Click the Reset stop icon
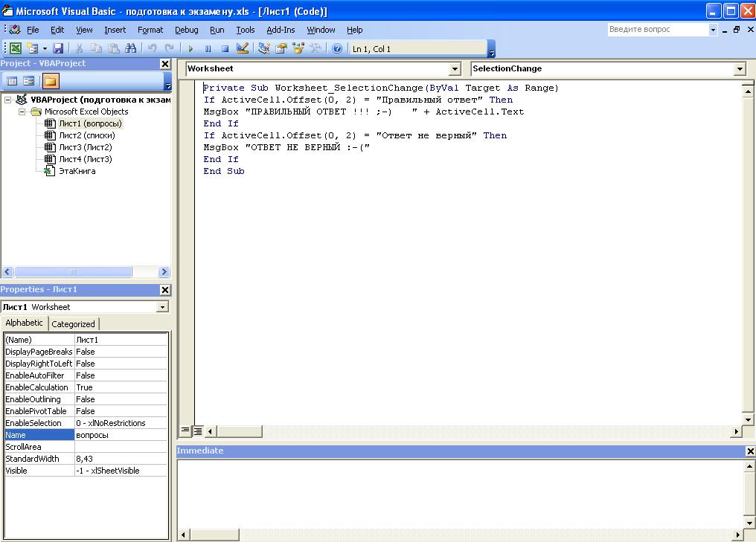 click(225, 49)
